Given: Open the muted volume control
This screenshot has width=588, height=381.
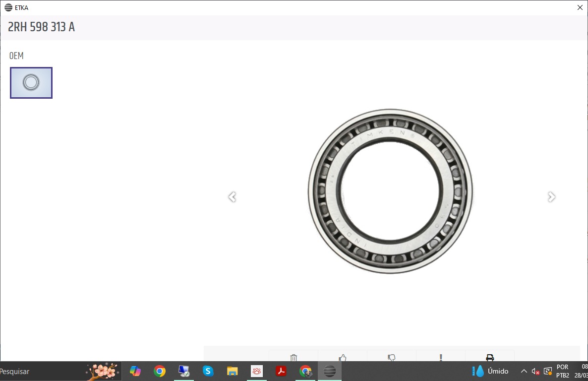Looking at the screenshot, I should click(535, 372).
